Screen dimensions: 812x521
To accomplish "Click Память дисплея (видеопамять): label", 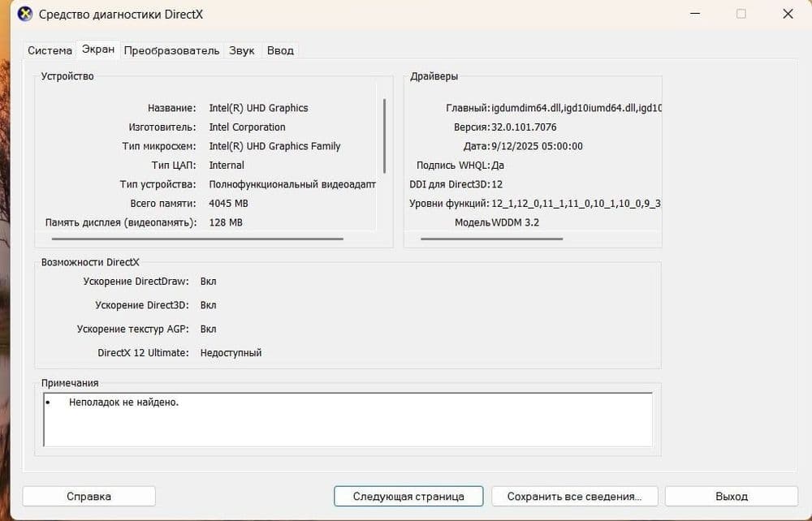I will pyautogui.click(x=121, y=223).
